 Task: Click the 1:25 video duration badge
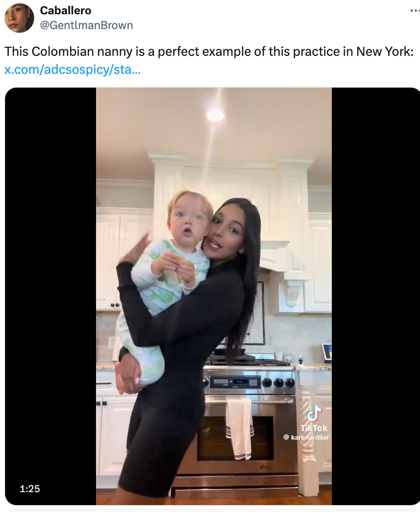[30, 489]
